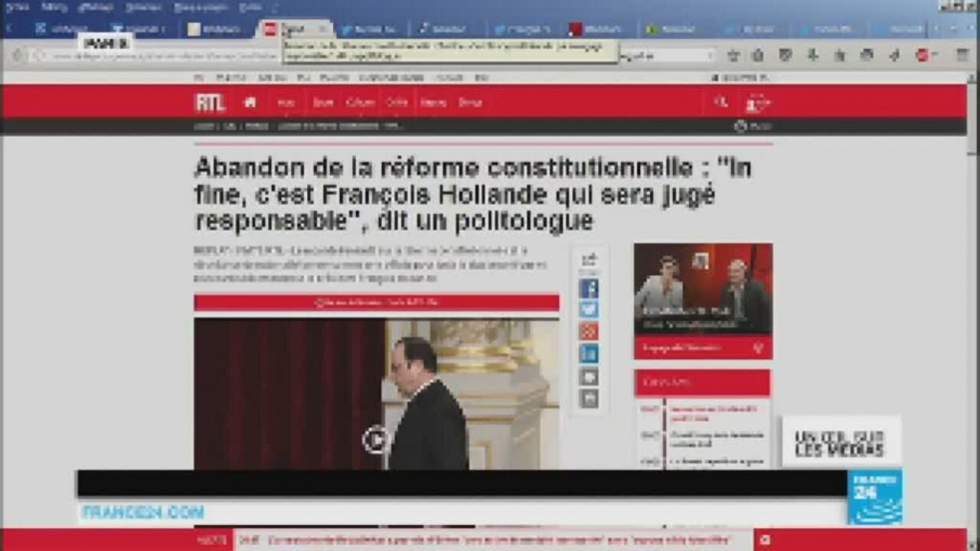980x551 pixels.
Task: Share the article via the Google+ icon
Action: click(589, 332)
